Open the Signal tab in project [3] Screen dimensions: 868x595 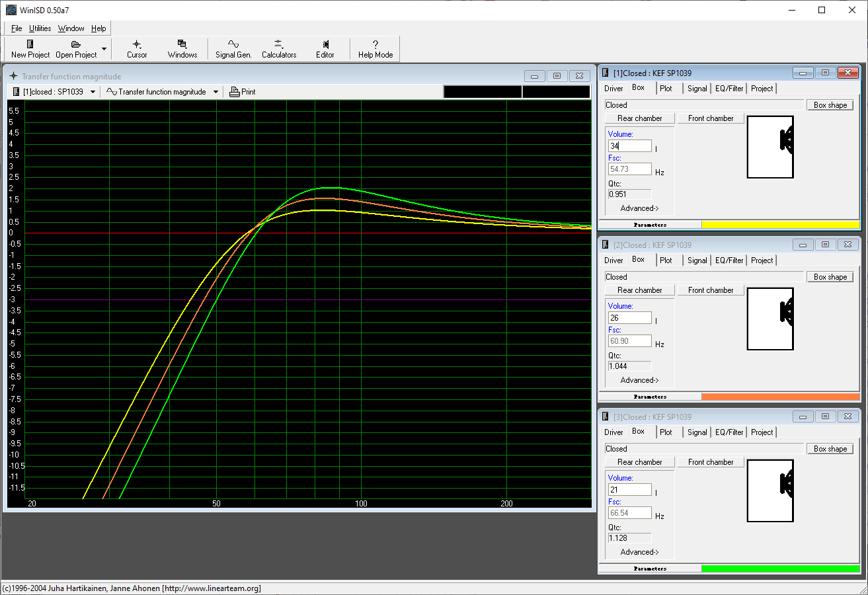(697, 432)
